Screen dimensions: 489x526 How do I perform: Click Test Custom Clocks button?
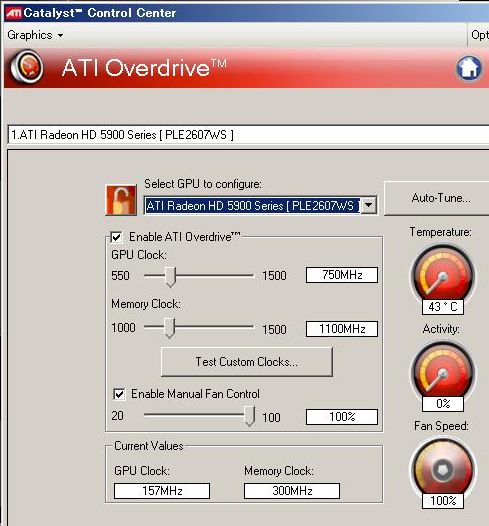coord(247,362)
